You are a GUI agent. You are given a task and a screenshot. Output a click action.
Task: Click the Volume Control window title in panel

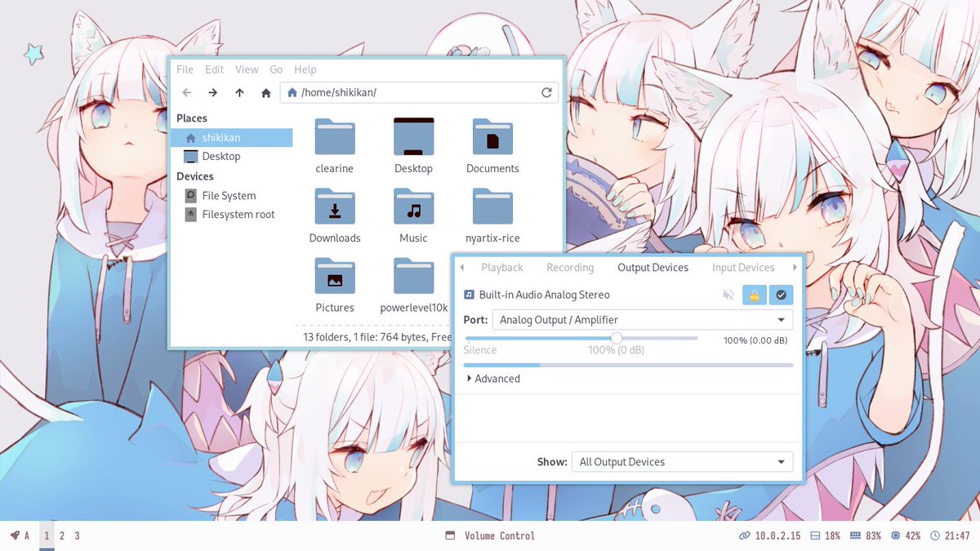click(x=500, y=535)
